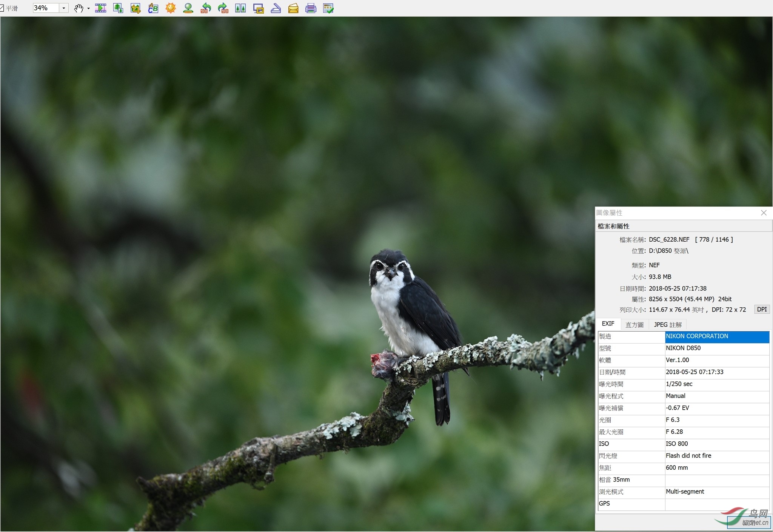Open the settings checklist icon
The width and height of the screenshot is (773, 532).
coord(328,8)
